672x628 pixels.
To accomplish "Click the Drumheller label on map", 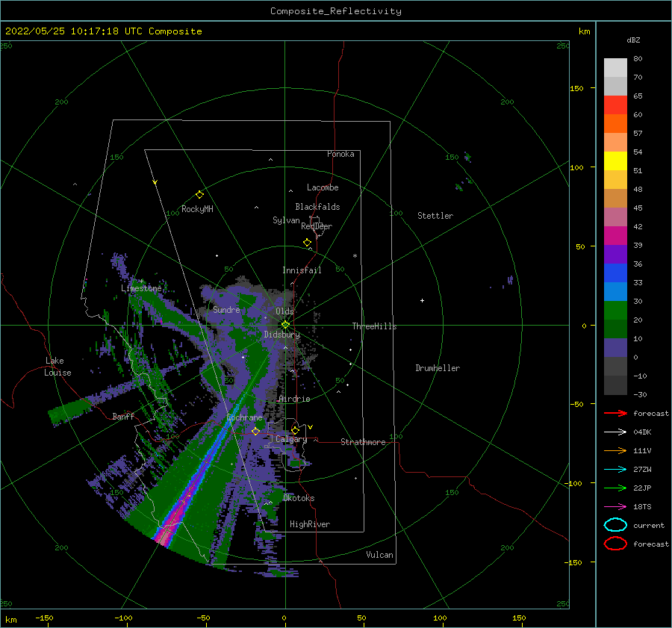I will click(x=438, y=368).
